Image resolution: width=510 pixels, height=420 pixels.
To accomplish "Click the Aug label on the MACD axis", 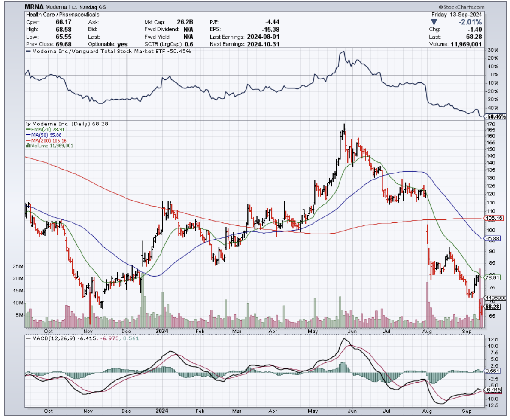I will 427,411.
